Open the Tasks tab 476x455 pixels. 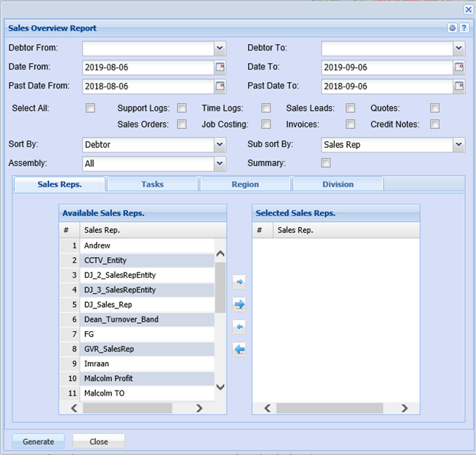(x=152, y=185)
